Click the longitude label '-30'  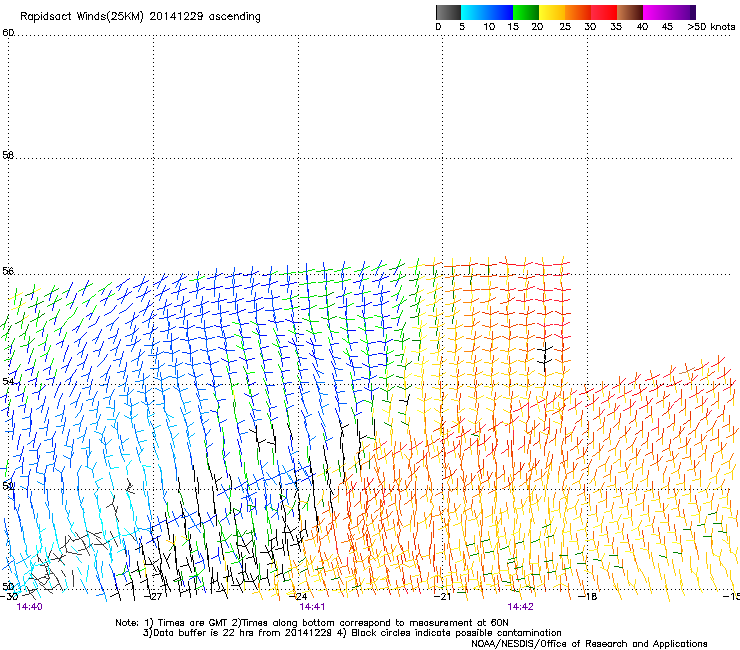(9, 597)
